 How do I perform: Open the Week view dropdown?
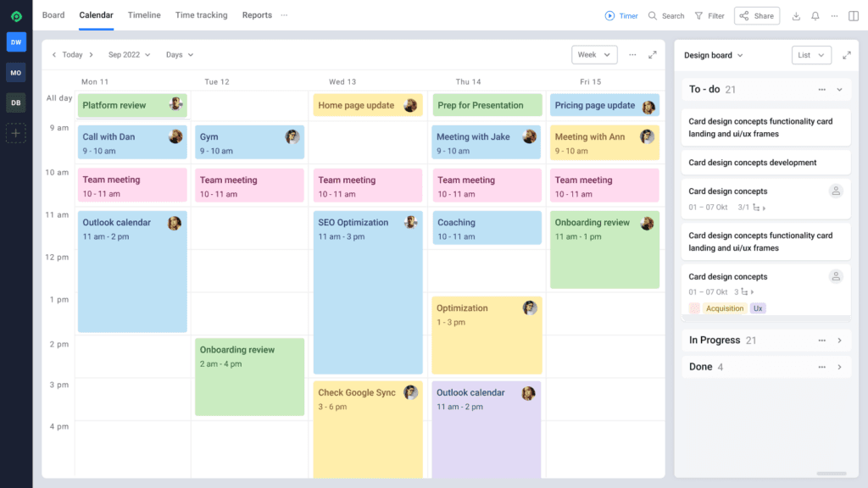pos(593,54)
